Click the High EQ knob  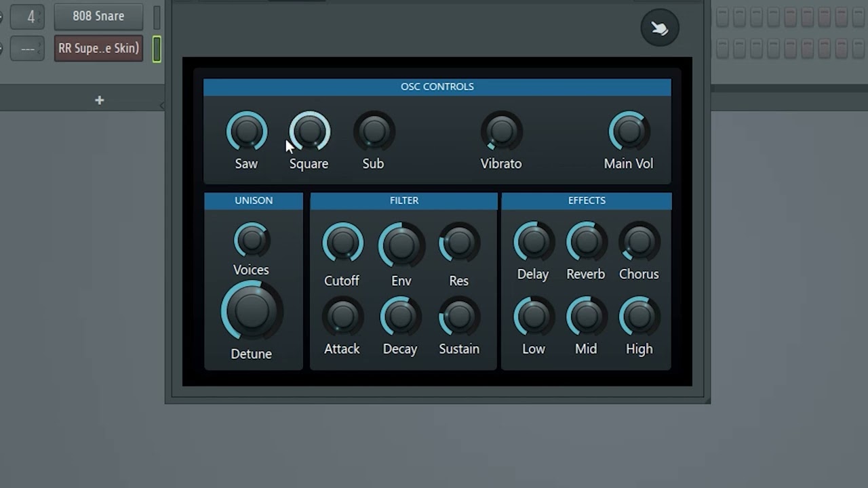click(639, 316)
